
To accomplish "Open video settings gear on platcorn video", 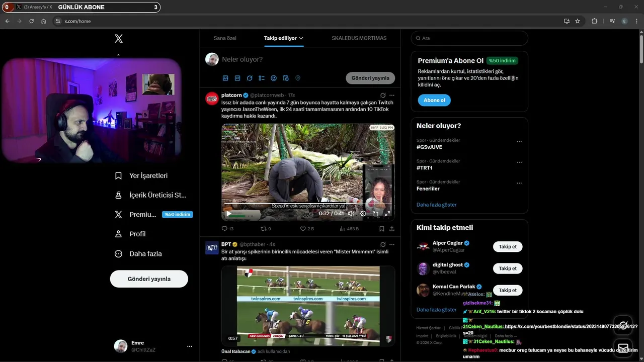I will tap(363, 214).
